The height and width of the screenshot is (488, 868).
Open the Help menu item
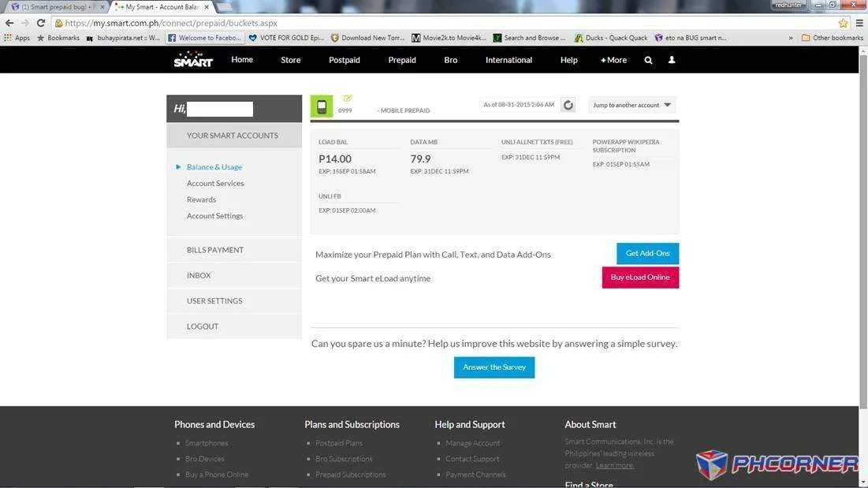click(x=568, y=60)
